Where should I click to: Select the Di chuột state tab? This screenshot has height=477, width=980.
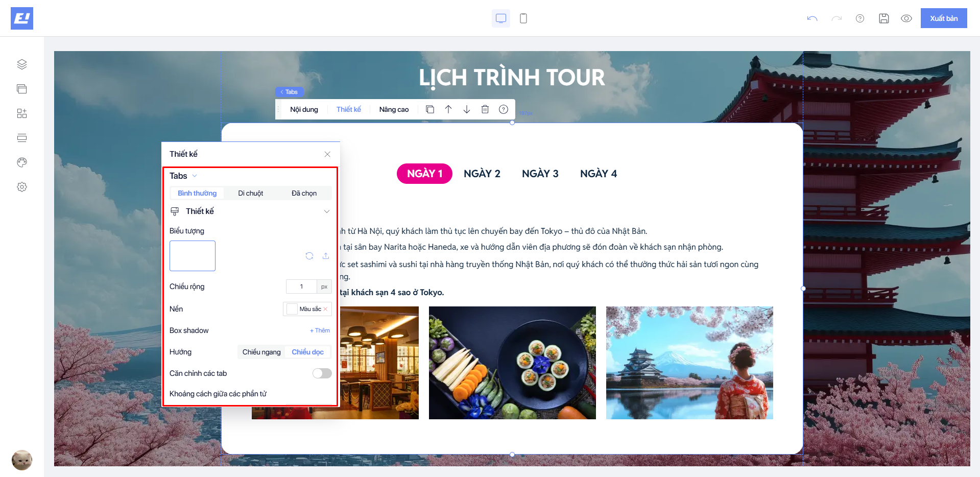pyautogui.click(x=250, y=193)
